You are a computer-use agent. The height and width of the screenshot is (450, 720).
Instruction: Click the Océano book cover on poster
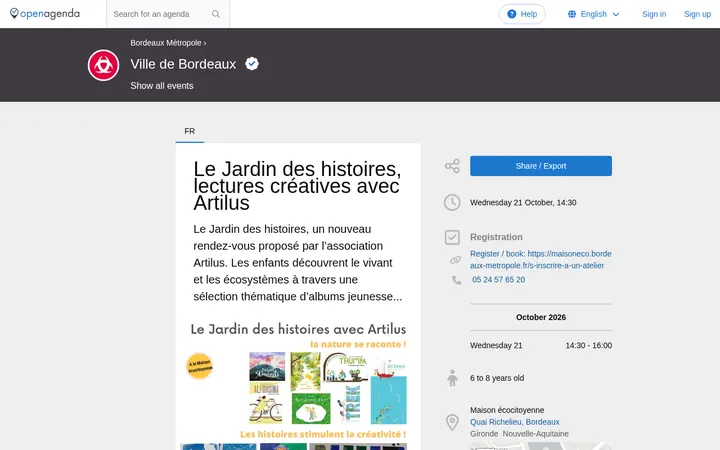388,391
